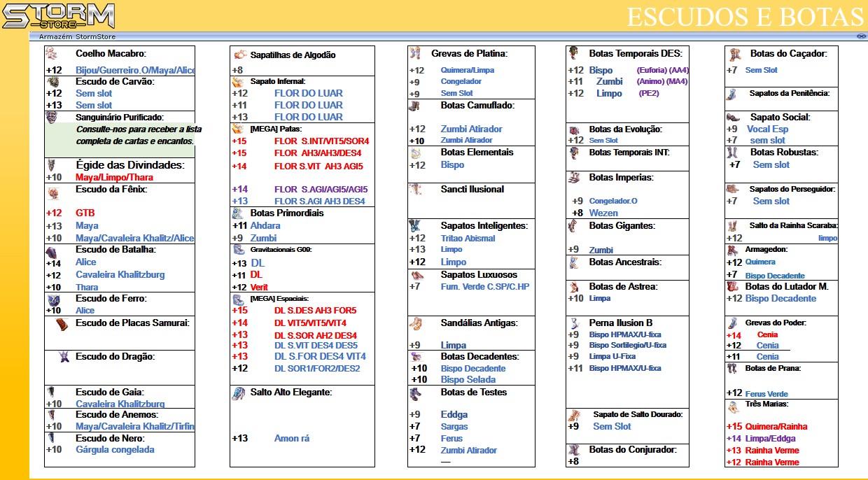The width and height of the screenshot is (868, 480).
Task: Click the Armagedon boots icon
Action: click(x=732, y=250)
